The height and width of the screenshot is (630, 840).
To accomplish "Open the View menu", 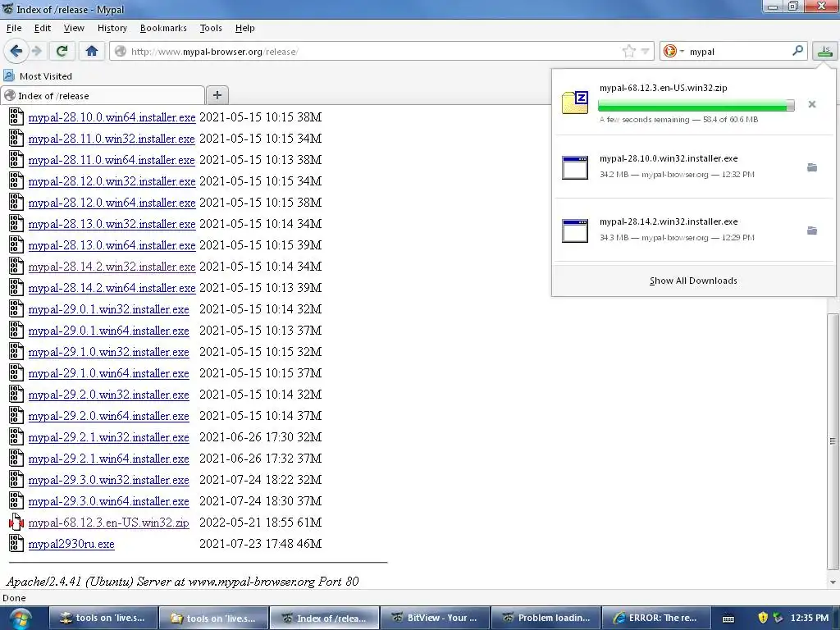I will 74,28.
